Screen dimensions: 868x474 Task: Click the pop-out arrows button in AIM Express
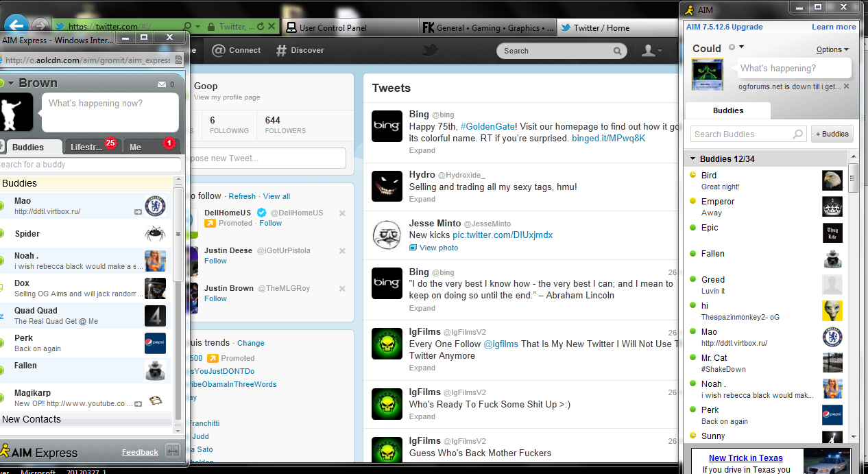point(173,451)
